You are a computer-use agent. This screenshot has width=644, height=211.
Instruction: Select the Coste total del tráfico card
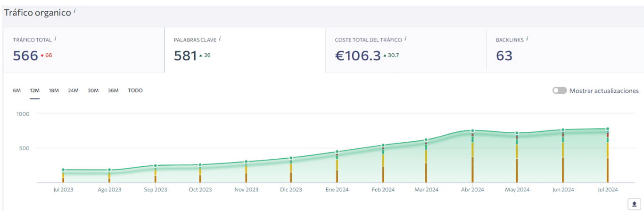[x=405, y=50]
